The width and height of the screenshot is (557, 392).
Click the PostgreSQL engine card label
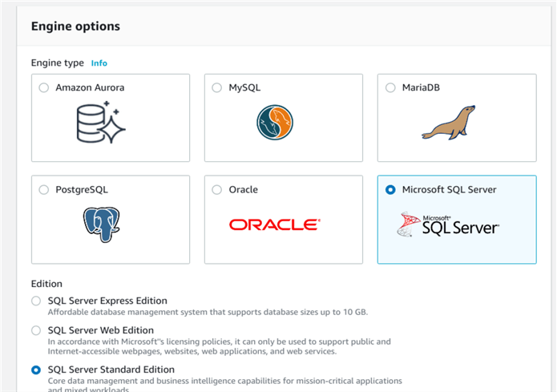pyautogui.click(x=82, y=190)
